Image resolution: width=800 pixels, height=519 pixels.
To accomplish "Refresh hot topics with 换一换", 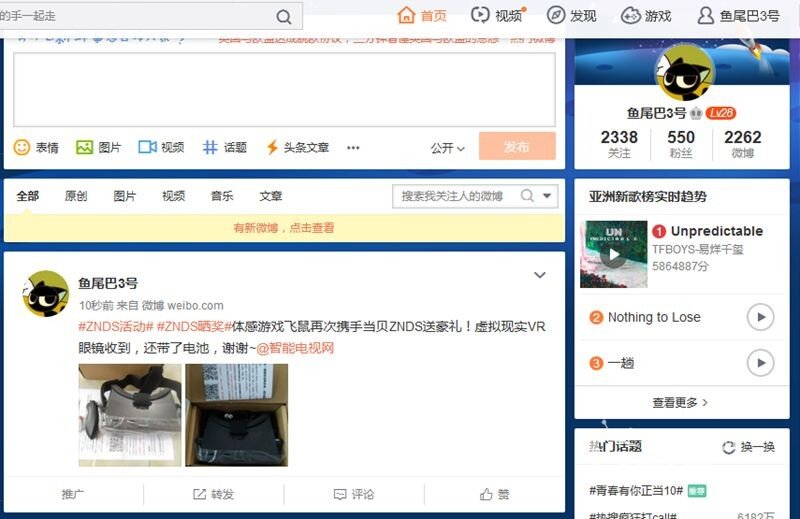I will 748,447.
